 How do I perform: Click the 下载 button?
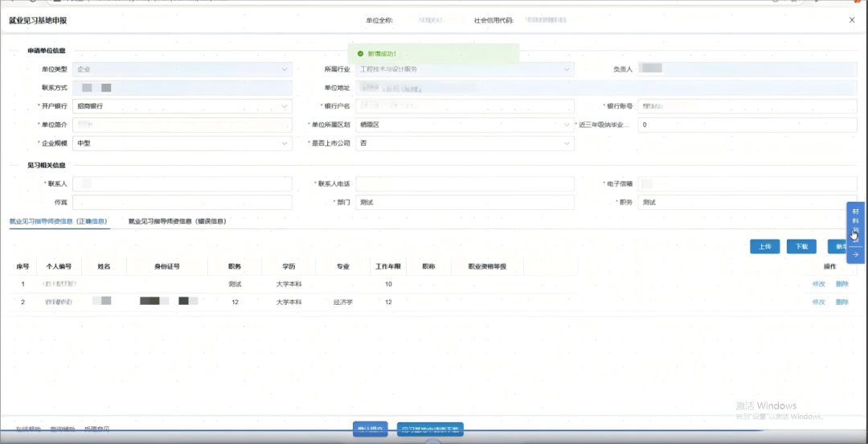pyautogui.click(x=801, y=247)
